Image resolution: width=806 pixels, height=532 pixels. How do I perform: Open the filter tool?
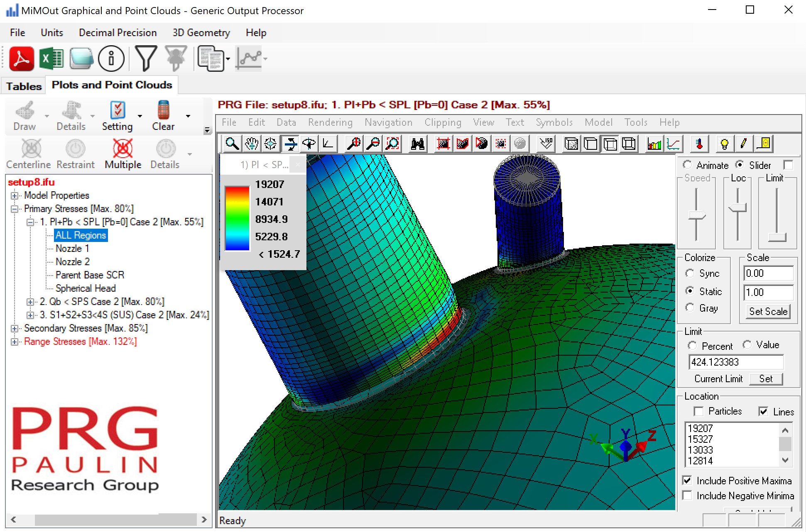tap(146, 58)
